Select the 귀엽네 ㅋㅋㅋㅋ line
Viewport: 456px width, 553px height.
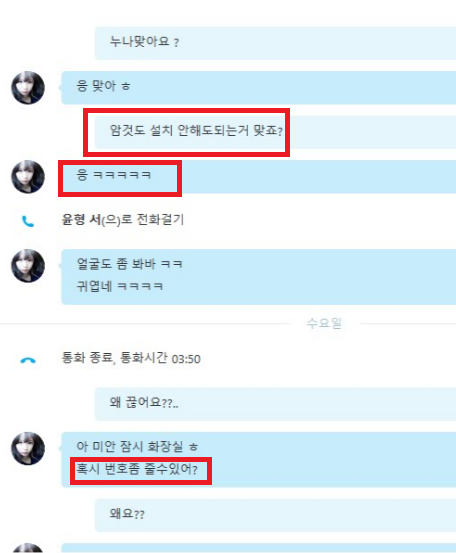click(120, 286)
